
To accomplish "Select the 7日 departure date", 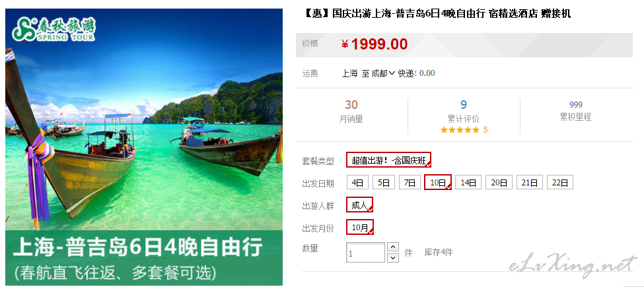I will coord(410,183).
